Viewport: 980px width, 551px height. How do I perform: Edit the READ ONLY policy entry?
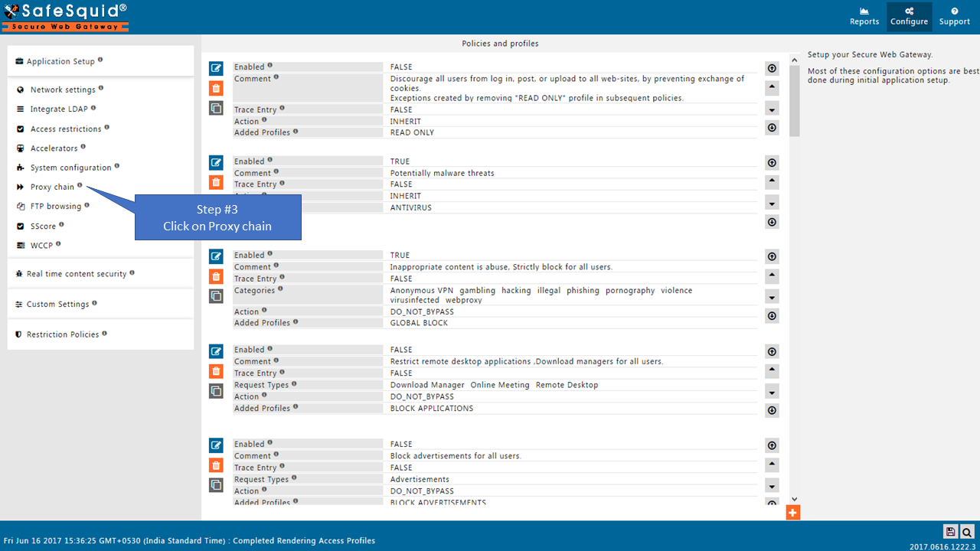[x=216, y=68]
